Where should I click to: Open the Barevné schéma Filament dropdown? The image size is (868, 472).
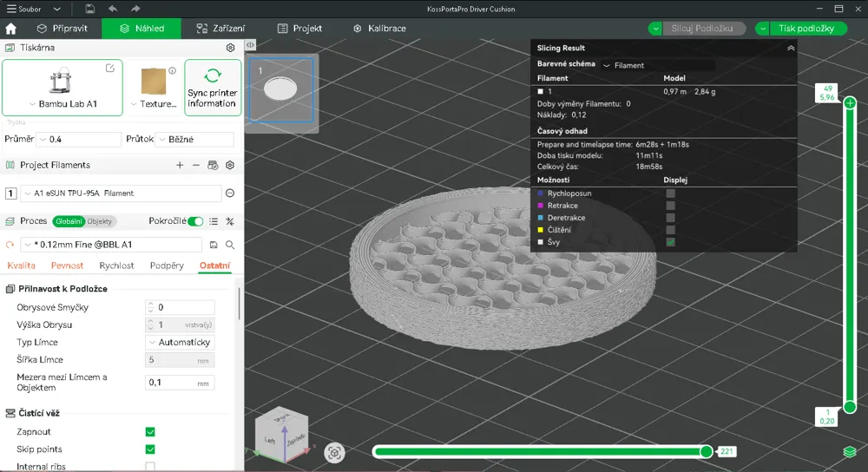click(658, 65)
